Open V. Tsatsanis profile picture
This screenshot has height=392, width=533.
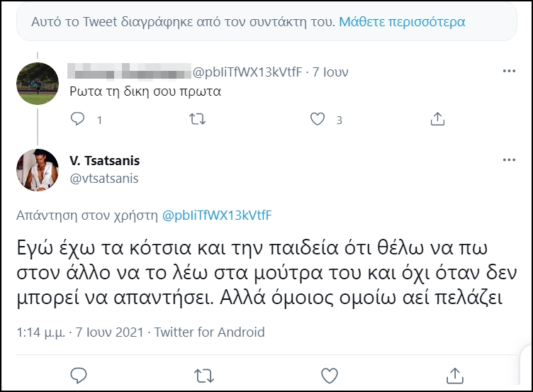pyautogui.click(x=38, y=170)
